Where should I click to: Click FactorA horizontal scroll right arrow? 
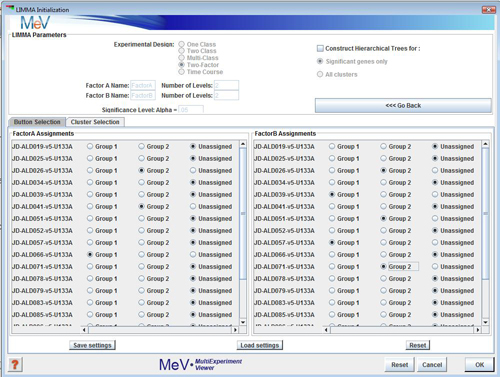click(235, 330)
